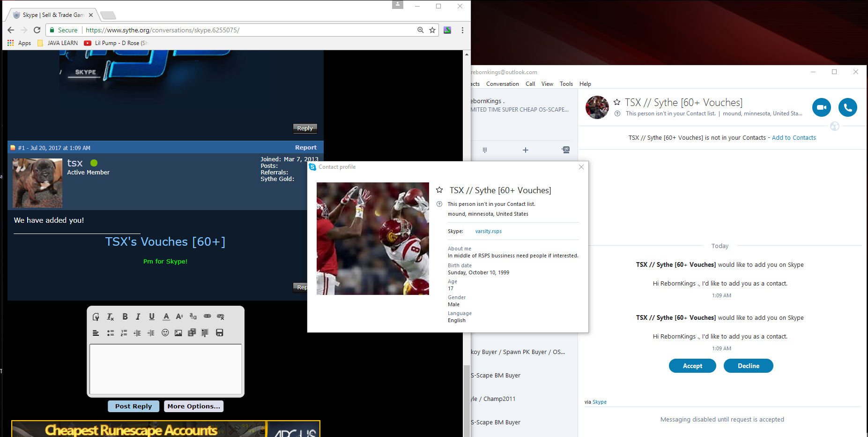The image size is (868, 437).
Task: Open tsx's forum profile name link
Action: [x=75, y=163]
